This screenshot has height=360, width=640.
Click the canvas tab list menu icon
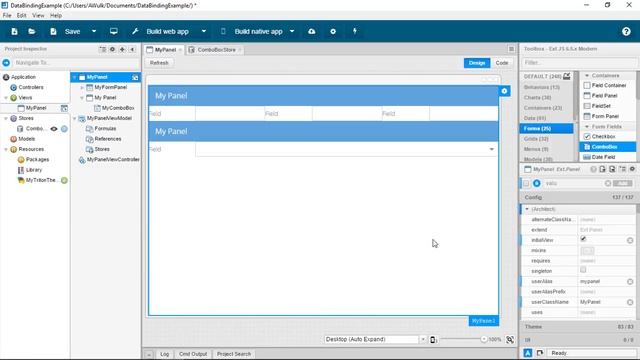(x=511, y=49)
